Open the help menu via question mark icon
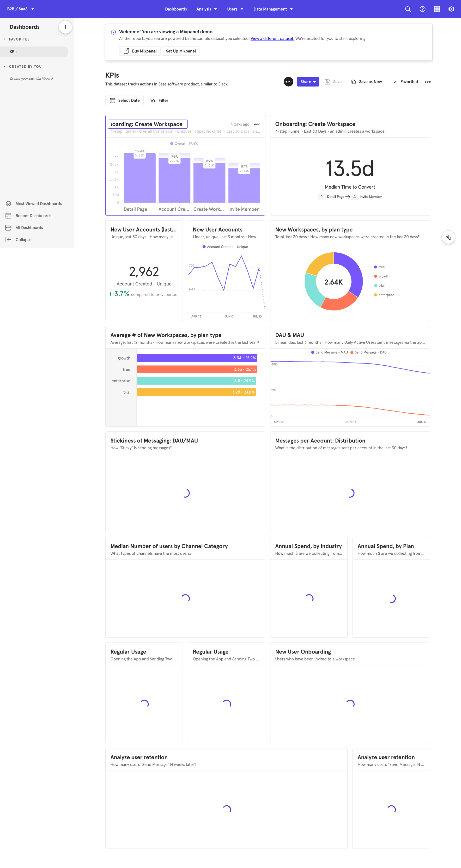 [422, 9]
